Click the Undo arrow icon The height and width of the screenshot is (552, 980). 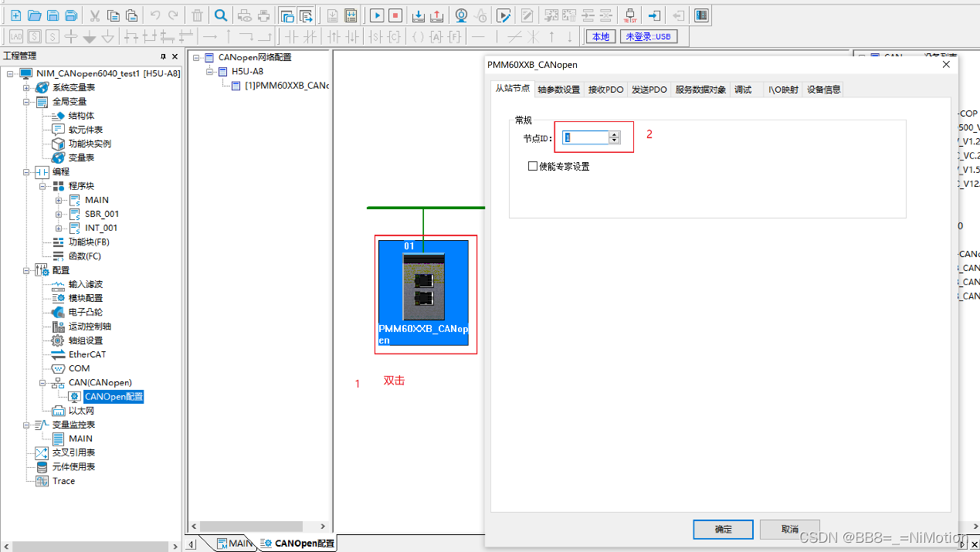(x=154, y=15)
